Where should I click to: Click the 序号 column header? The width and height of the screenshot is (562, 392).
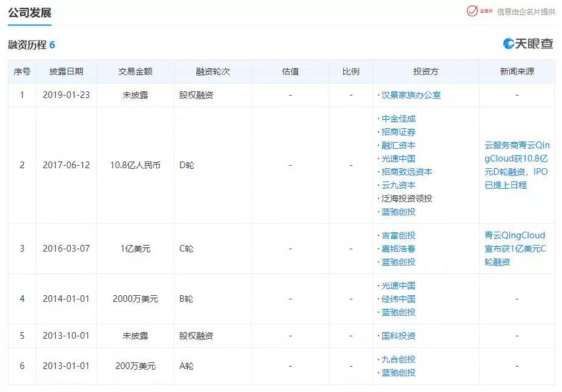(x=22, y=71)
